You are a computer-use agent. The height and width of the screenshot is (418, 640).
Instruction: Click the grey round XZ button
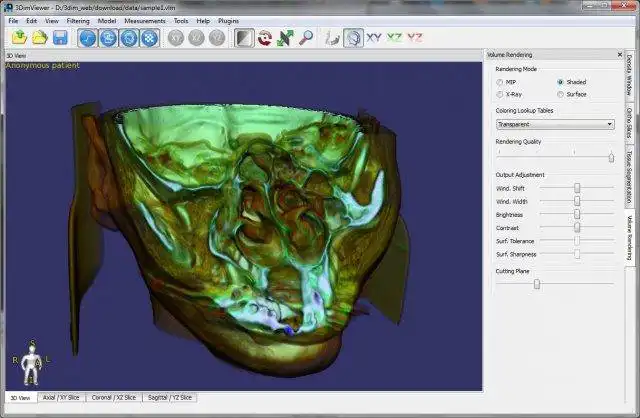pyautogui.click(x=196, y=38)
